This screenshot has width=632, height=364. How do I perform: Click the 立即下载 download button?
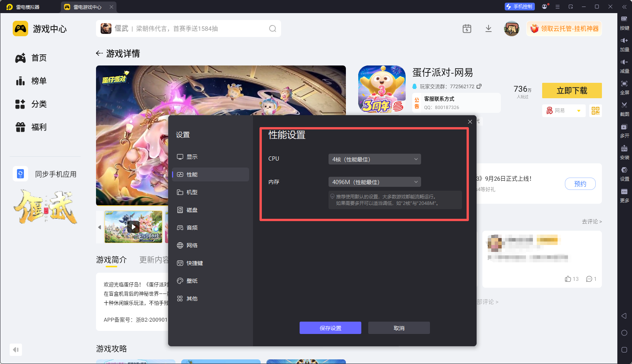click(572, 91)
